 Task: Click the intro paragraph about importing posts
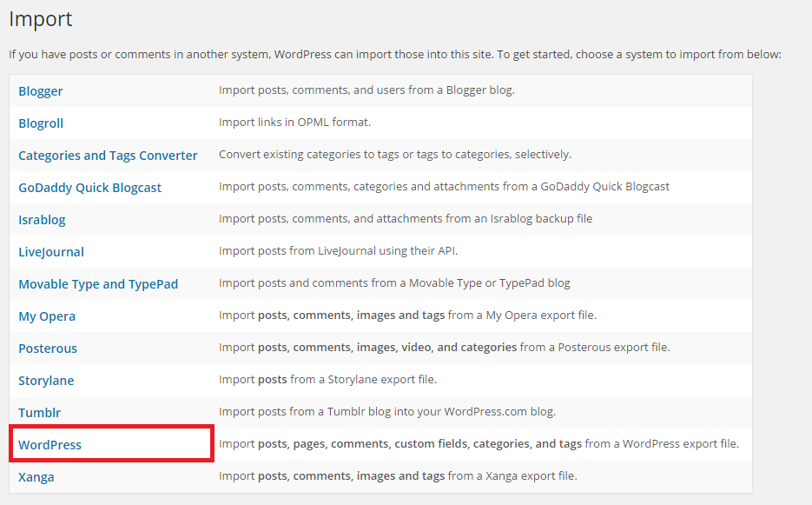click(395, 55)
